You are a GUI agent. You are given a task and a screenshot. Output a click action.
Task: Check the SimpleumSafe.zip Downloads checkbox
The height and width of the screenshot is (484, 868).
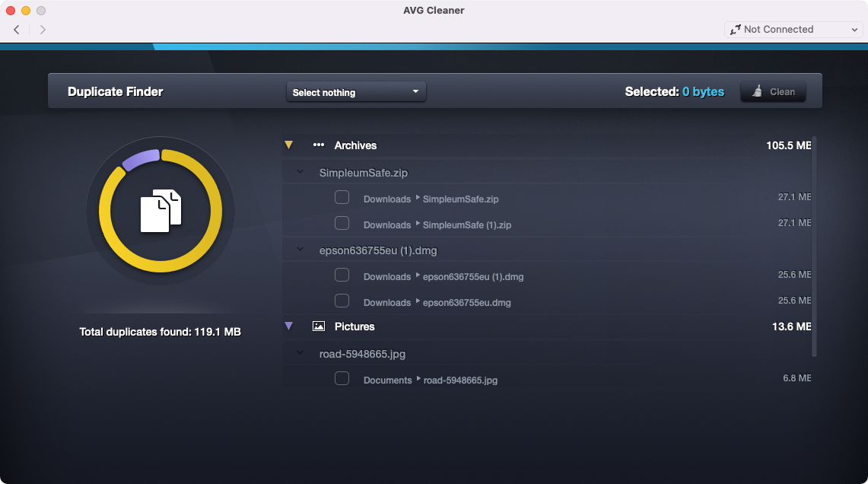tap(342, 198)
